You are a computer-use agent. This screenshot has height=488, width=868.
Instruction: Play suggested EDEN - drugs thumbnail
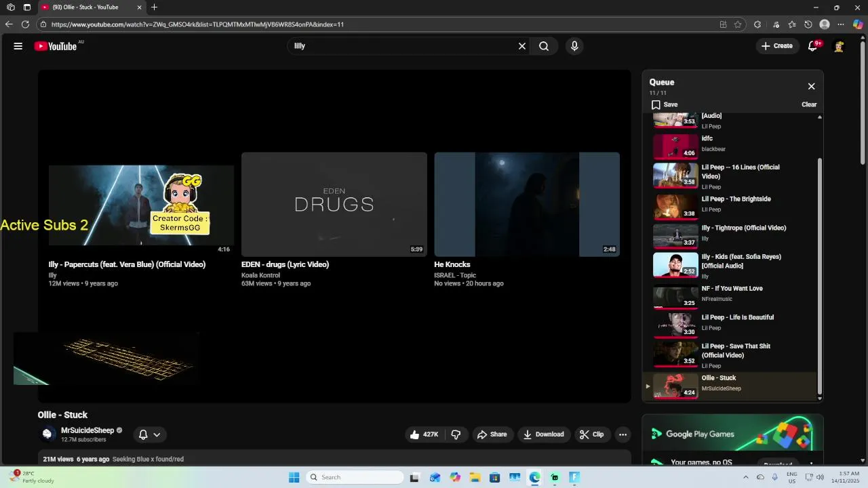click(334, 205)
